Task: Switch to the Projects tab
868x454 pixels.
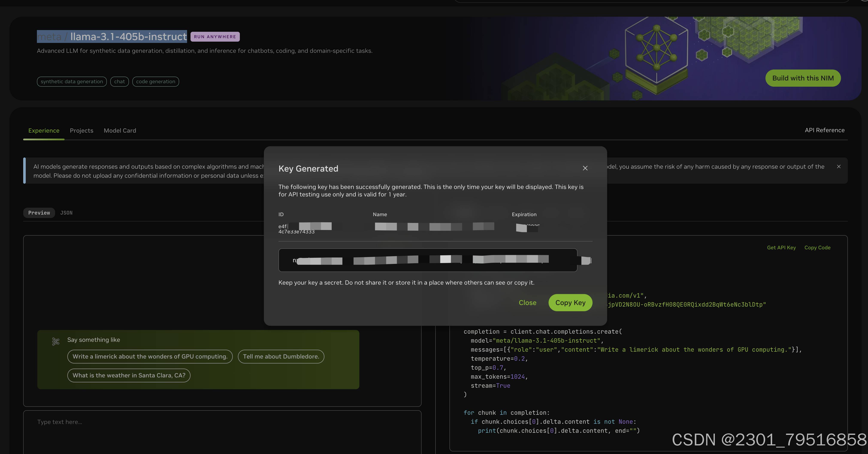Action: 82,130
